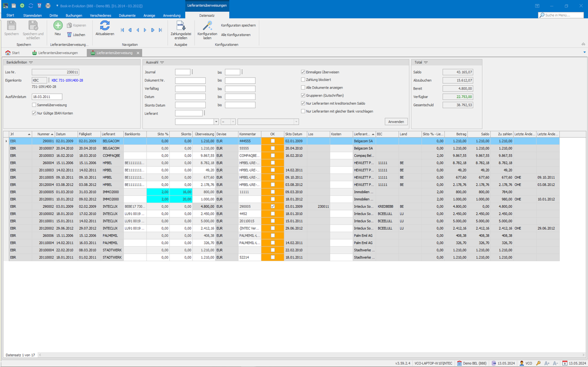The width and height of the screenshot is (588, 367).
Task: Sort by the Fälligkeit column header
Action: pyautogui.click(x=89, y=134)
